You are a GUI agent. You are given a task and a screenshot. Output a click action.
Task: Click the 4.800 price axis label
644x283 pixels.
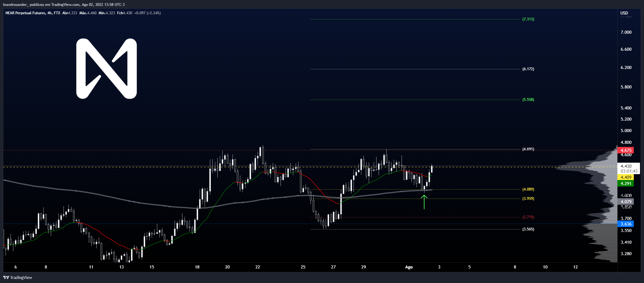[626, 142]
